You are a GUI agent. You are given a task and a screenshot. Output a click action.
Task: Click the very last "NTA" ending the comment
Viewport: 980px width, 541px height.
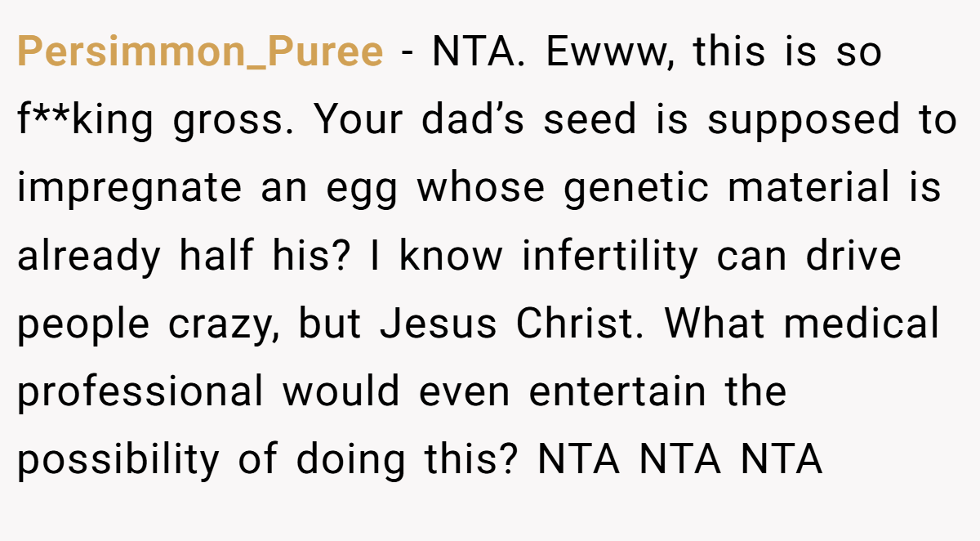(781, 460)
